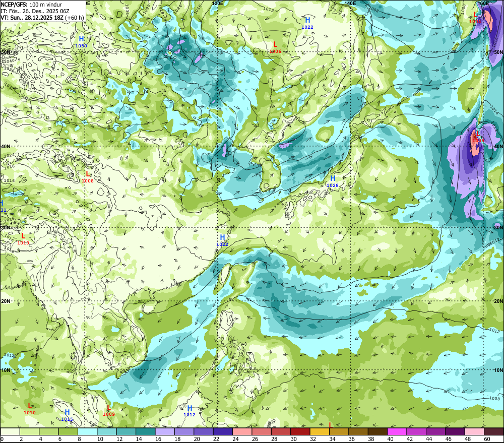The width and height of the screenshot is (504, 443).
Task: Click the L 1005 storm center marker
Action: tap(478, 137)
